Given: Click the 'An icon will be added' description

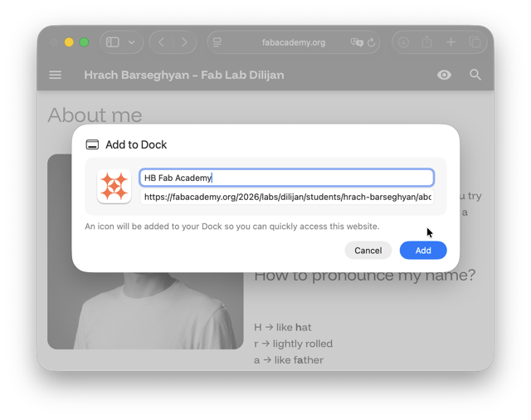Looking at the screenshot, I should [x=232, y=227].
